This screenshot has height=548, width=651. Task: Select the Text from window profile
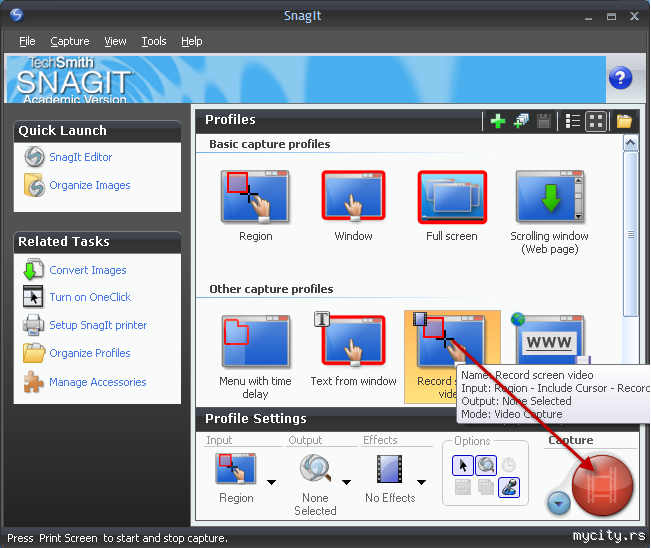pos(353,351)
